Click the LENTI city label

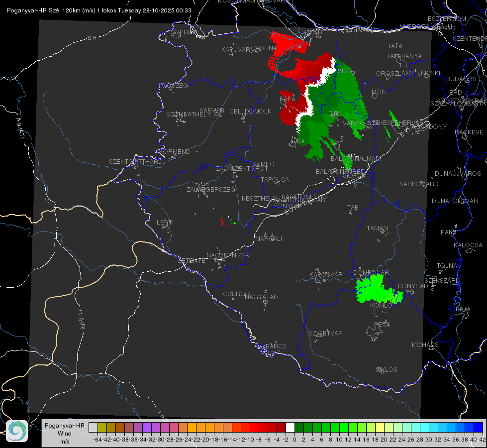[x=165, y=223]
